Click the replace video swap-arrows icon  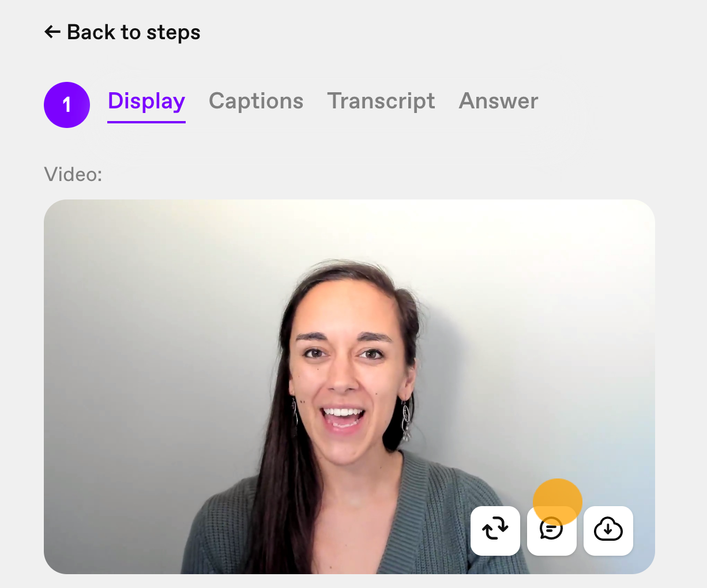495,530
